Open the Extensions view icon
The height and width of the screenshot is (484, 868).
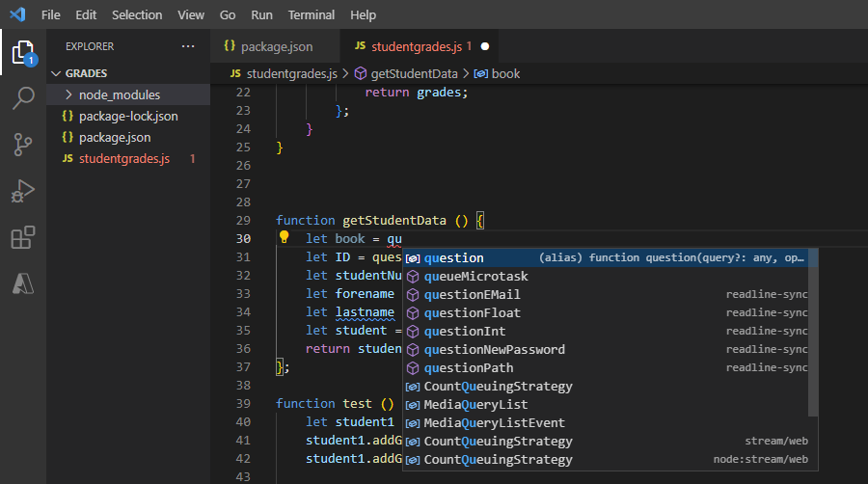pyautogui.click(x=23, y=237)
